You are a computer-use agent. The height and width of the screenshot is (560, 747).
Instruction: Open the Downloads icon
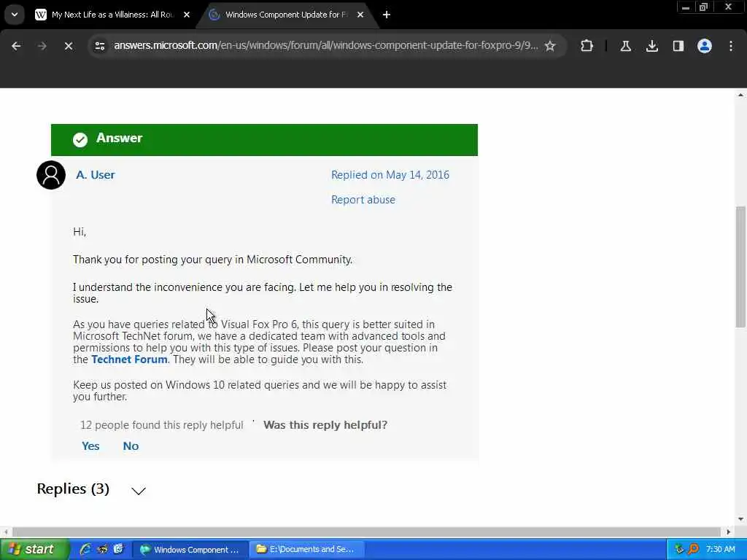click(651, 46)
